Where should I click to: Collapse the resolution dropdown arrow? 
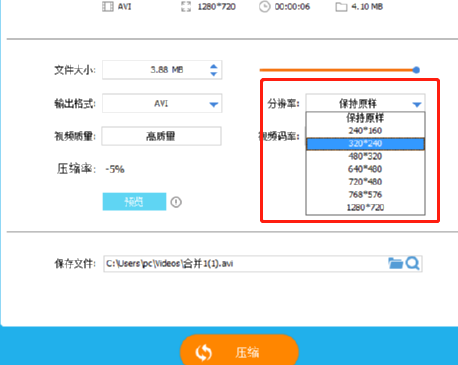click(x=417, y=104)
